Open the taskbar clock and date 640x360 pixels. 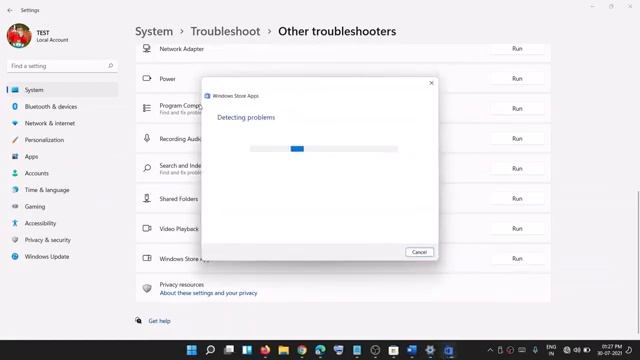(609, 350)
